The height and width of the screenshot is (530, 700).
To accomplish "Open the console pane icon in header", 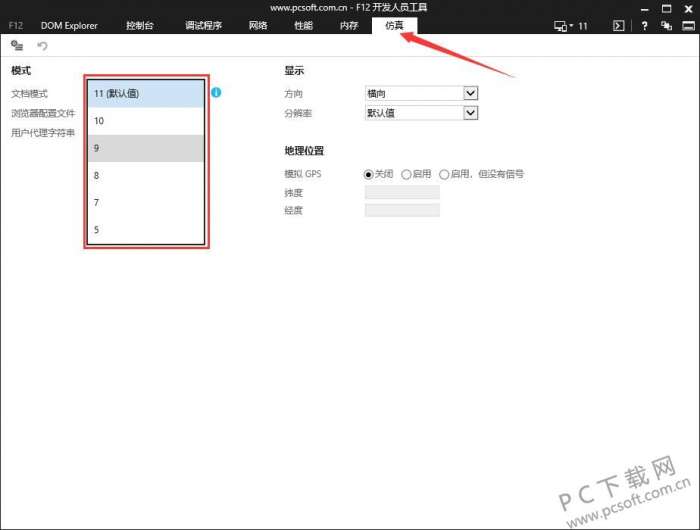I will click(x=618, y=26).
